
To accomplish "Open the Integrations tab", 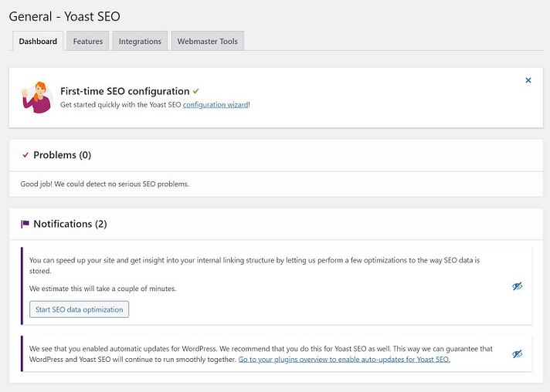I will coord(140,42).
